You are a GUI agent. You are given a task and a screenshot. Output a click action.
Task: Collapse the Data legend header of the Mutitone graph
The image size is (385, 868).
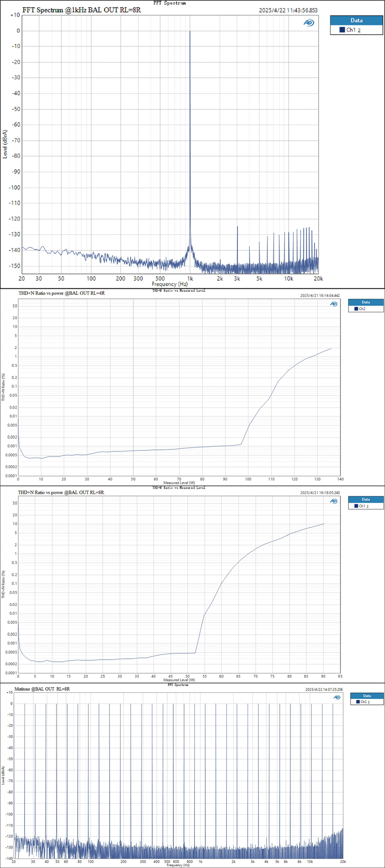(367, 696)
